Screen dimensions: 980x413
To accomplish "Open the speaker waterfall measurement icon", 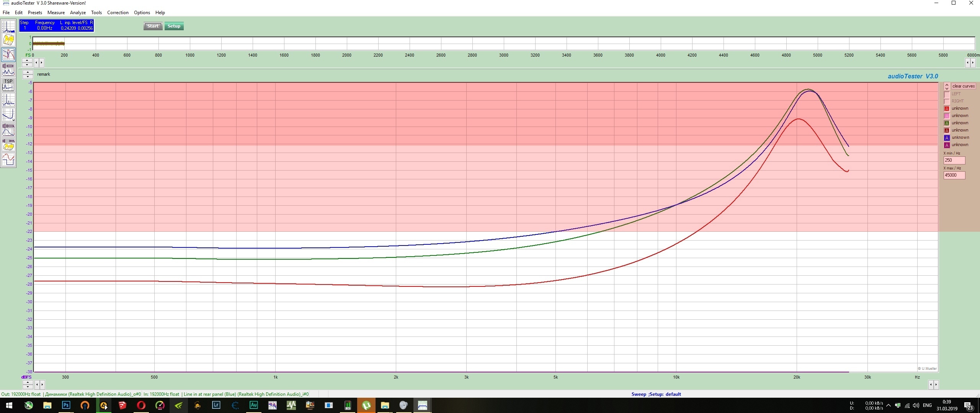I will coord(8,145).
